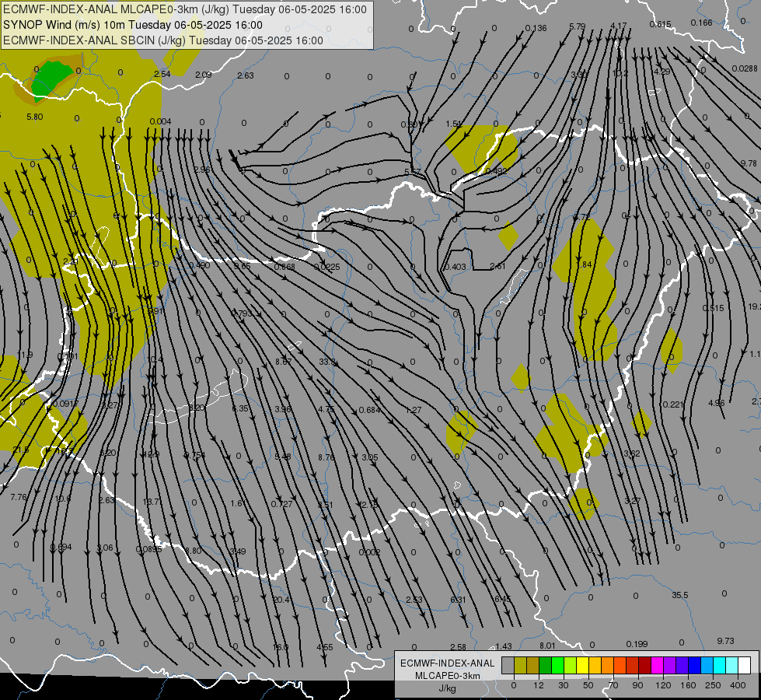Click the SBCIN J/kg header line
The height and width of the screenshot is (700, 761).
coord(163,40)
